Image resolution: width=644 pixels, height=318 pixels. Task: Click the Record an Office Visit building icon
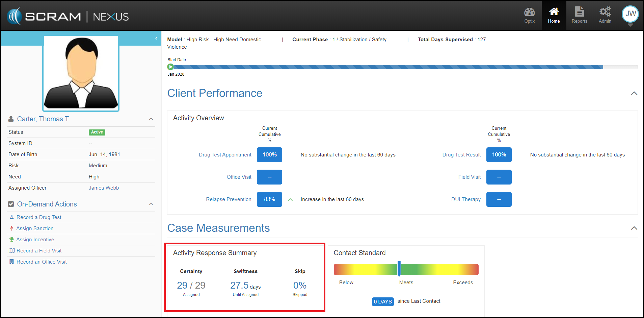click(x=12, y=262)
